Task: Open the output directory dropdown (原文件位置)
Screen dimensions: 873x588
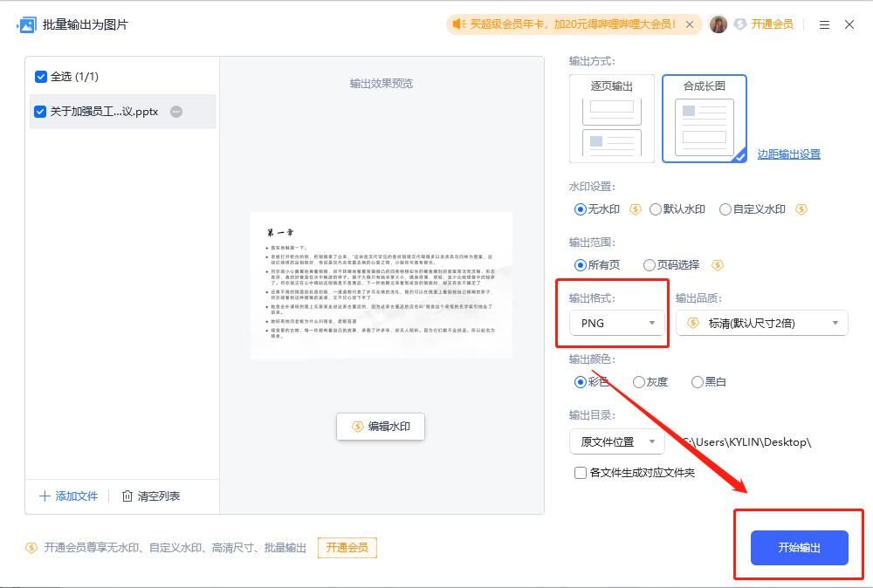Action: click(616, 441)
